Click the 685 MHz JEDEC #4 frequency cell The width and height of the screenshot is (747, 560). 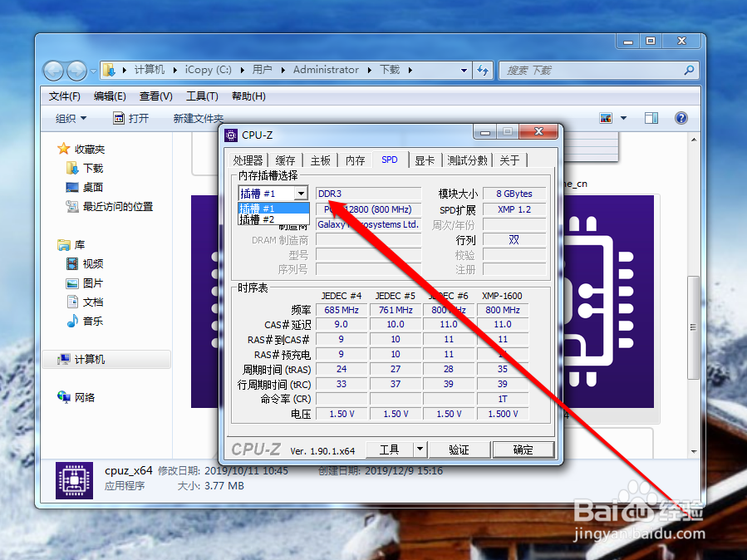coord(342,310)
